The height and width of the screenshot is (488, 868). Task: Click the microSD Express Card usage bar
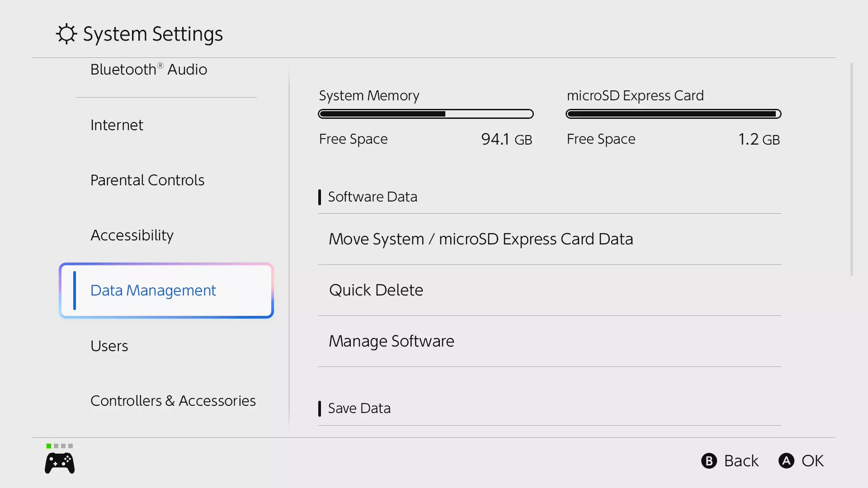[x=673, y=114]
